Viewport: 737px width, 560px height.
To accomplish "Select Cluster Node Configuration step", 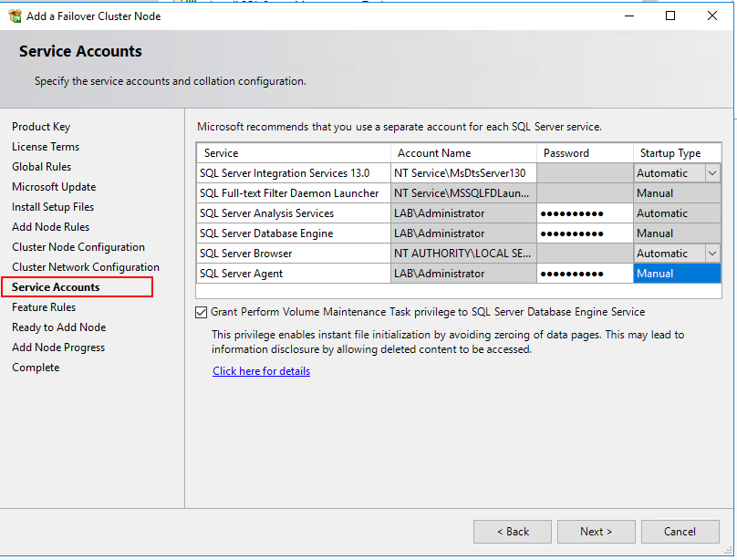I will (x=78, y=247).
